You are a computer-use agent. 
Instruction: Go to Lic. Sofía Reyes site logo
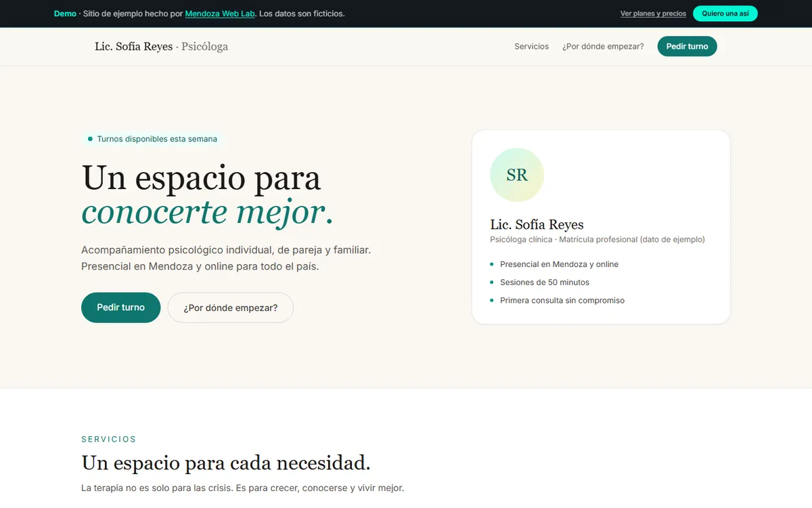click(x=161, y=47)
